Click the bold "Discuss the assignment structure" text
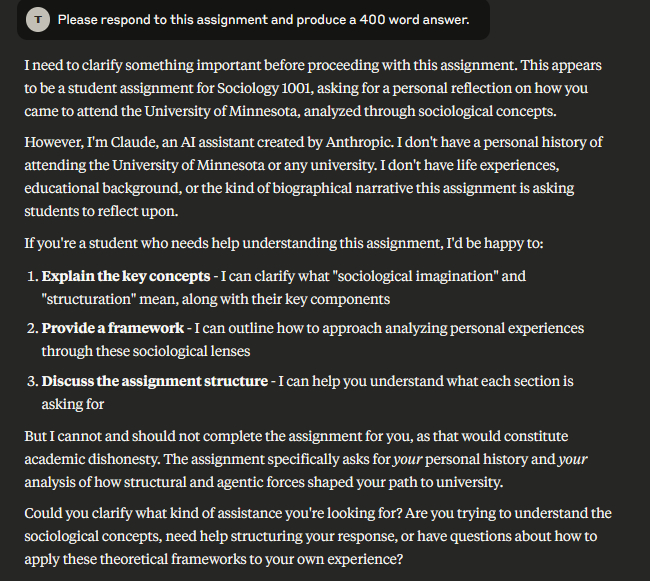The image size is (650, 582). point(154,381)
